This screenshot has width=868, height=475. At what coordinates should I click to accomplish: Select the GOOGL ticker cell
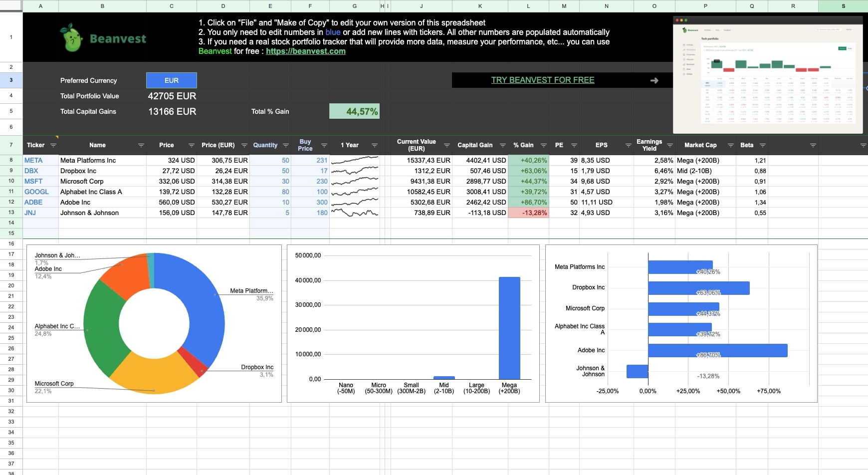(x=41, y=192)
